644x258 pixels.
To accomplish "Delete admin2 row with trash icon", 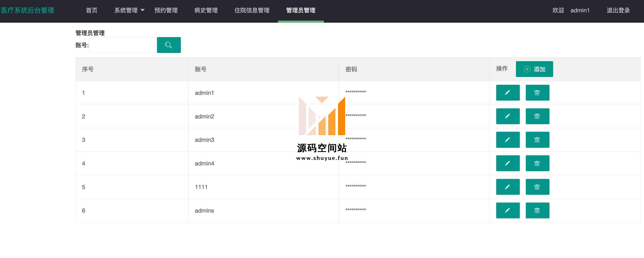I will click(x=537, y=116).
